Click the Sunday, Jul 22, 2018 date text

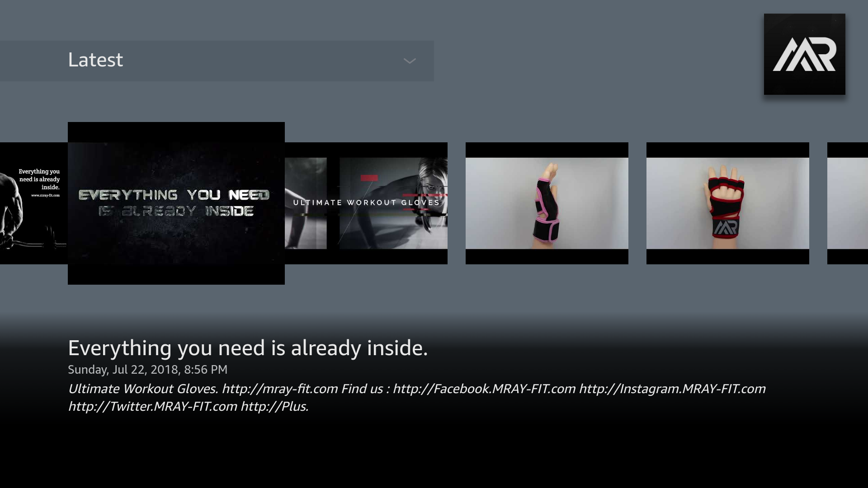[147, 370]
